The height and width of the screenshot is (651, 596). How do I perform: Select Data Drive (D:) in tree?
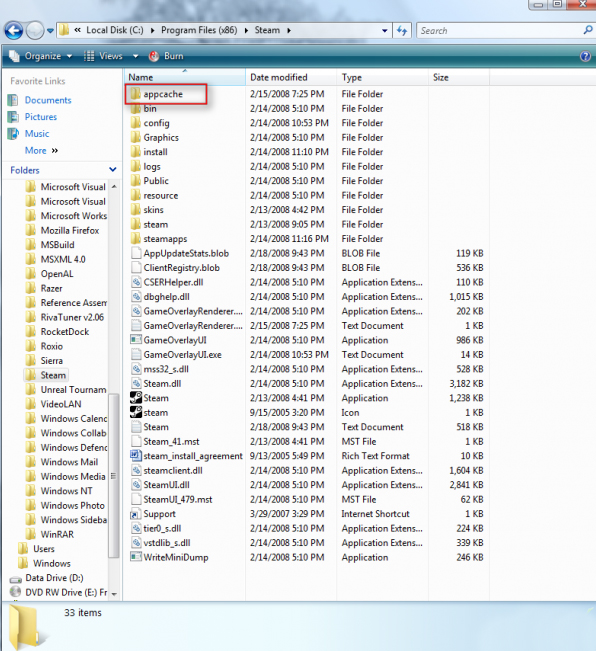pyautogui.click(x=46, y=578)
